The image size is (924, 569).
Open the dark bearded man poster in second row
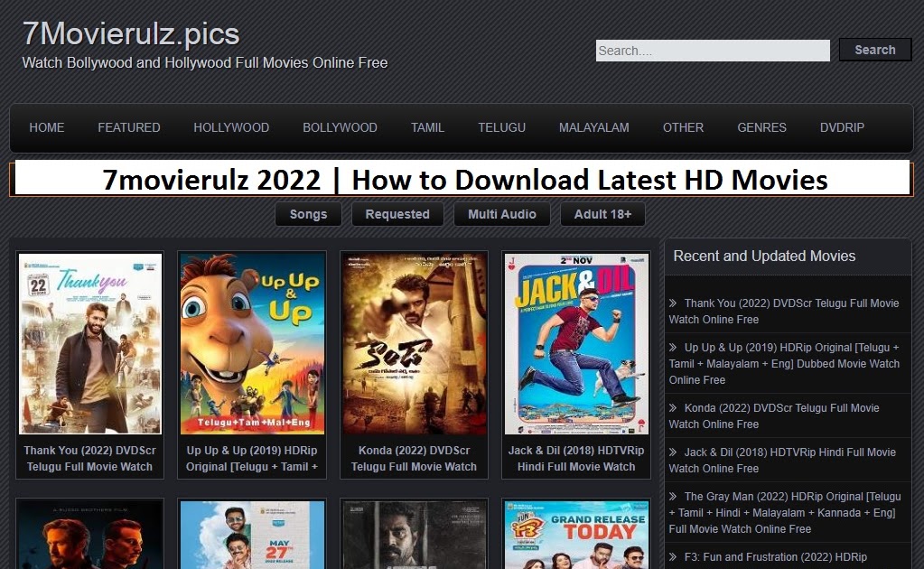point(415,535)
